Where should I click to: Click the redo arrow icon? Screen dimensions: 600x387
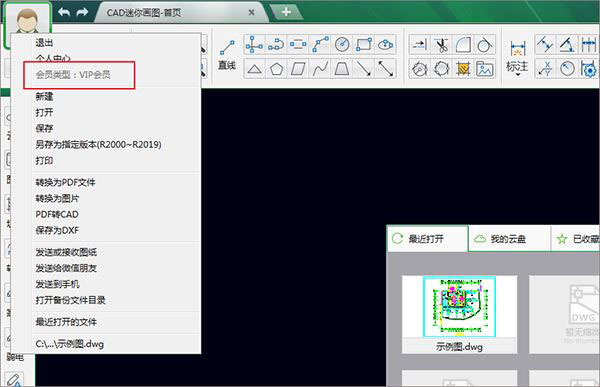[x=82, y=12]
